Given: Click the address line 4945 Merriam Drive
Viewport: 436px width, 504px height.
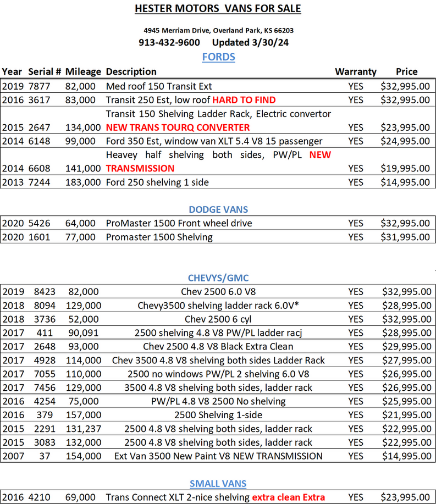Looking at the screenshot, I should (218, 31).
